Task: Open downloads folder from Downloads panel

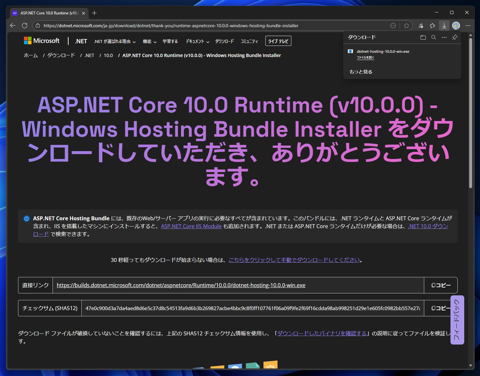Action: click(423, 37)
